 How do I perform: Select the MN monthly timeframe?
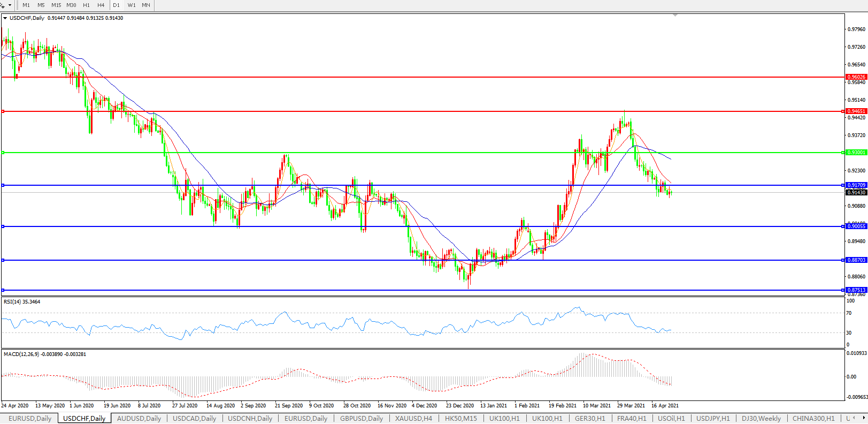[x=146, y=5]
